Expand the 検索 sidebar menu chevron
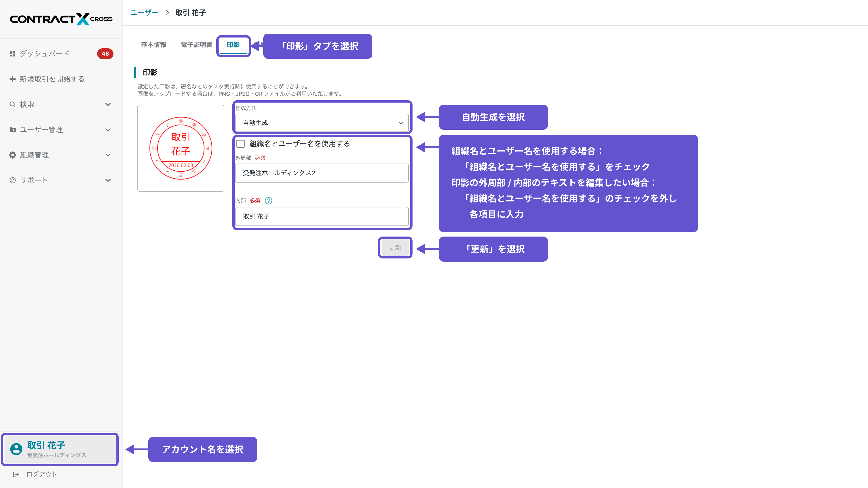Image resolution: width=868 pixels, height=488 pixels. [108, 104]
